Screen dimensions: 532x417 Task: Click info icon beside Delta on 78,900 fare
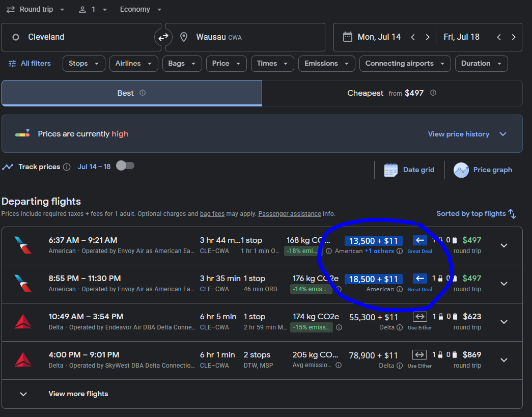(400, 366)
